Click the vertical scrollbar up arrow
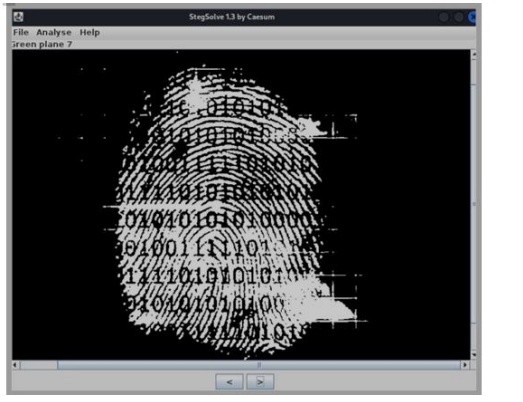This screenshot has height=402, width=523. (x=474, y=54)
